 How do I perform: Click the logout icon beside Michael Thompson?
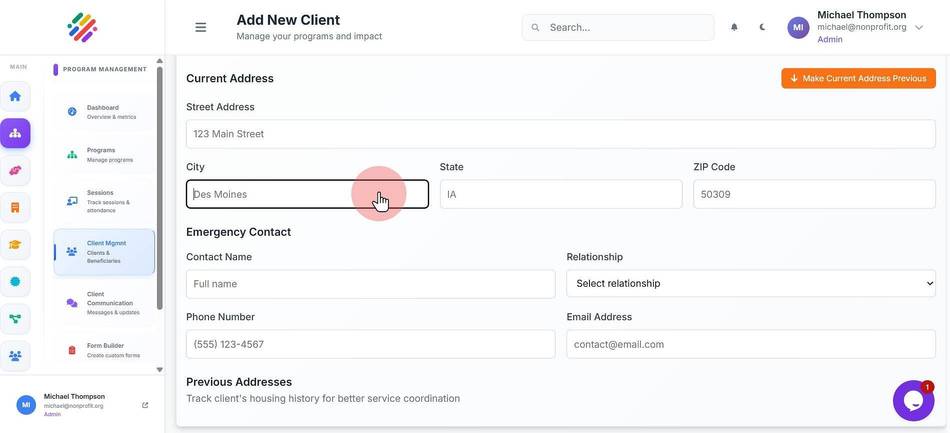(145, 405)
